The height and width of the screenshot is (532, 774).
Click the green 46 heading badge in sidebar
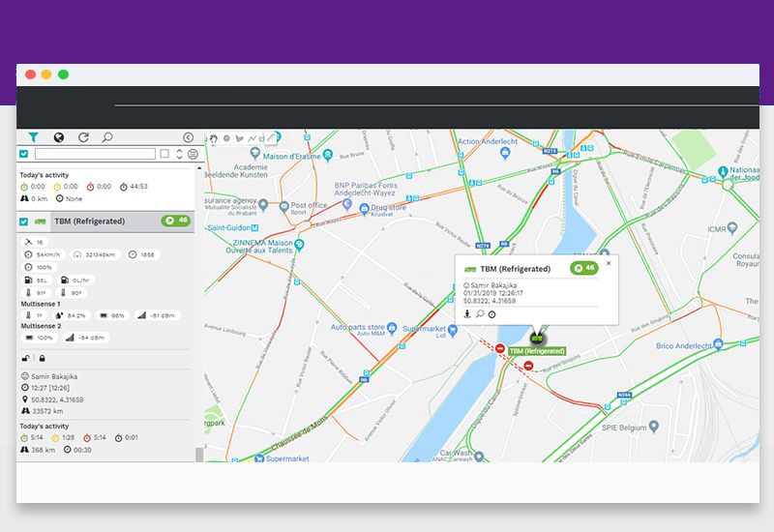[176, 221]
